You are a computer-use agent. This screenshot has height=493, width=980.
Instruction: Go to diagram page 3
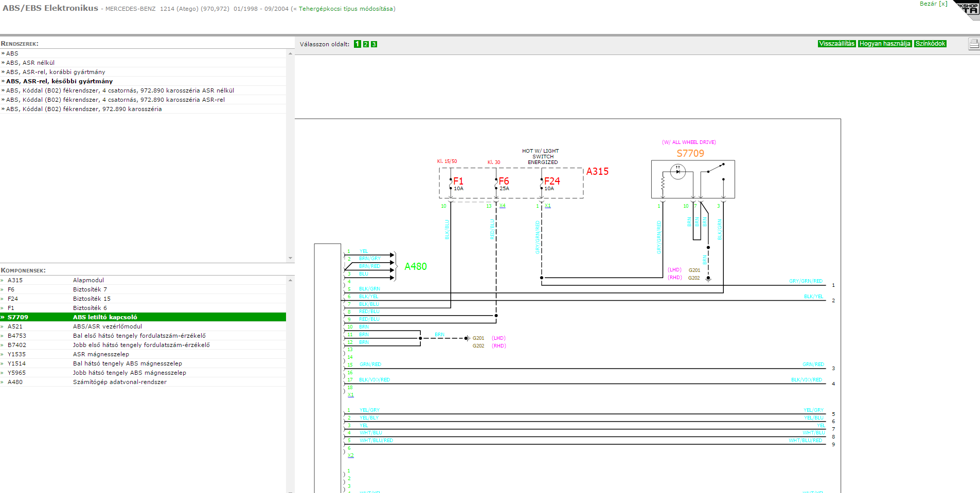point(374,44)
